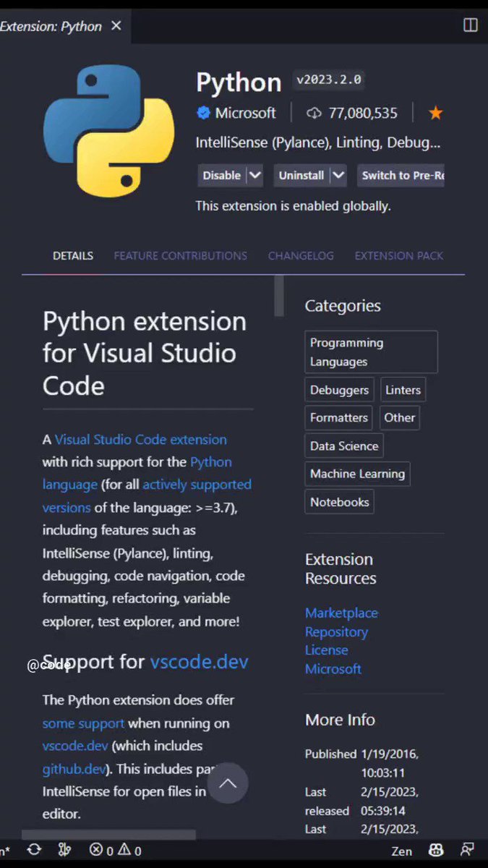This screenshot has height=868, width=488.
Task: Uninstall the Python extension
Action: pyautogui.click(x=301, y=175)
